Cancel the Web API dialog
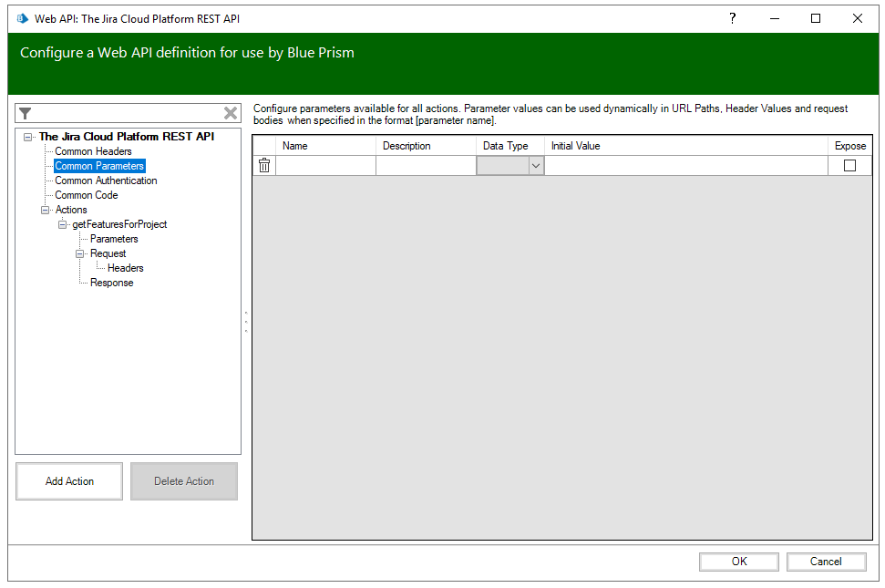 tap(826, 562)
